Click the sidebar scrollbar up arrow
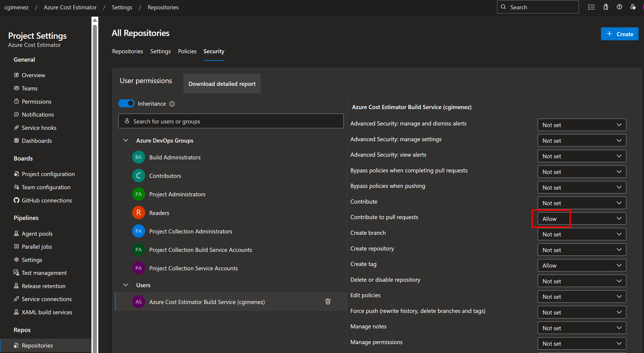The height and width of the screenshot is (353, 644). [95, 20]
